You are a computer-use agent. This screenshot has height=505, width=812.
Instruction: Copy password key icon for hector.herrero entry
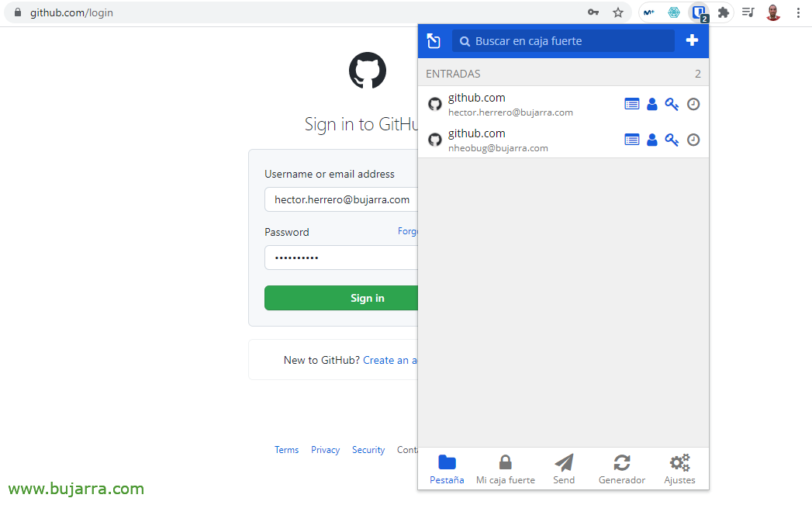(x=672, y=104)
